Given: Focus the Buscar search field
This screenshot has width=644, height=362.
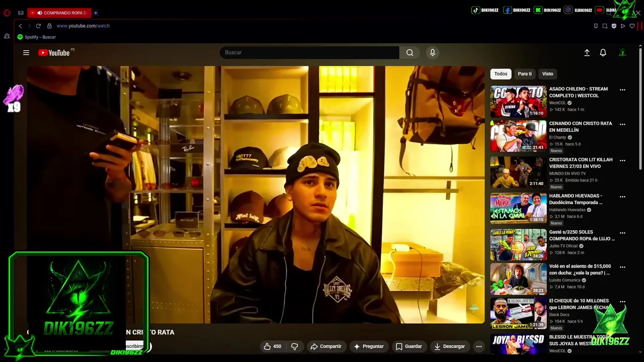Looking at the screenshot, I should 309,52.
